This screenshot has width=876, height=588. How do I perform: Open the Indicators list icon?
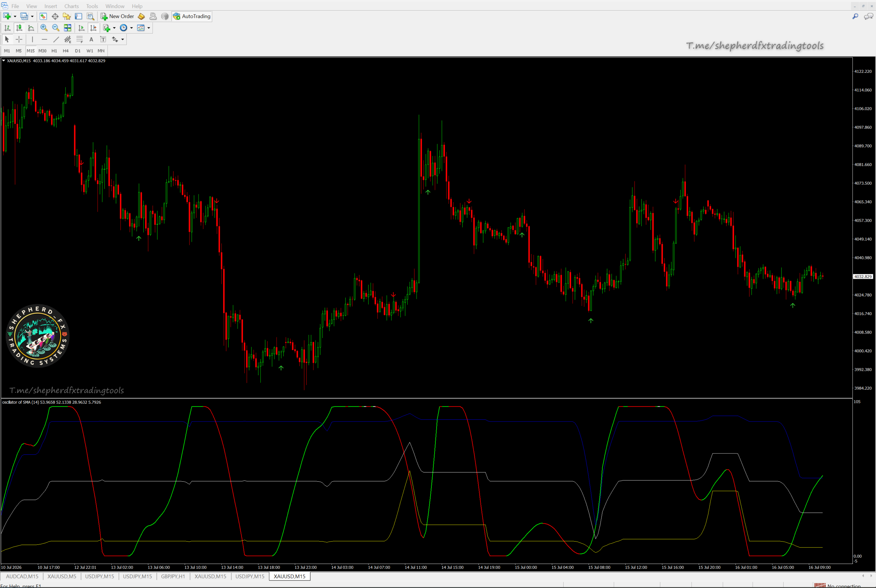107,28
